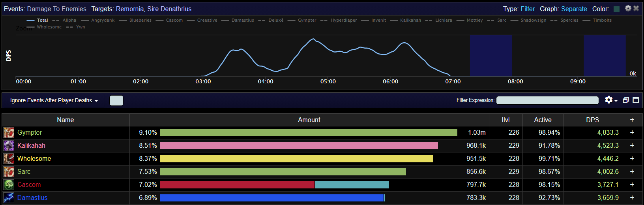Viewport: 644px width, 205px height.
Task: Toggle the Spercles series in the legend
Action: click(x=564, y=20)
